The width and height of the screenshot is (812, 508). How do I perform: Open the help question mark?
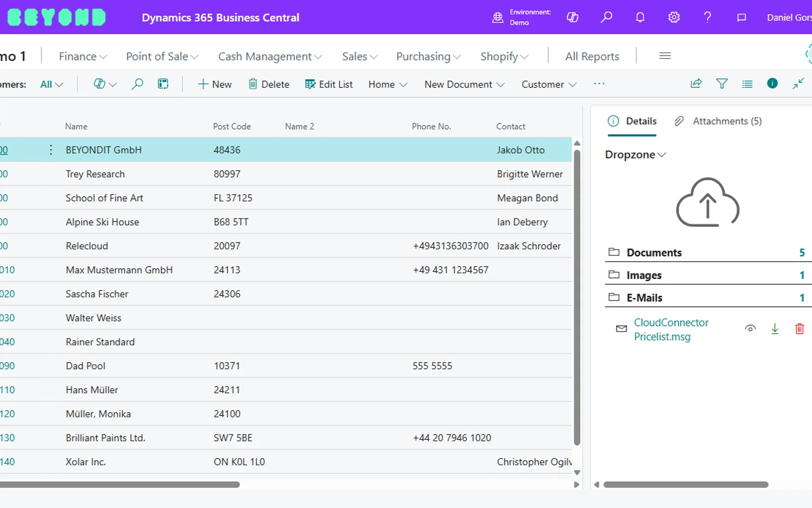(x=707, y=17)
